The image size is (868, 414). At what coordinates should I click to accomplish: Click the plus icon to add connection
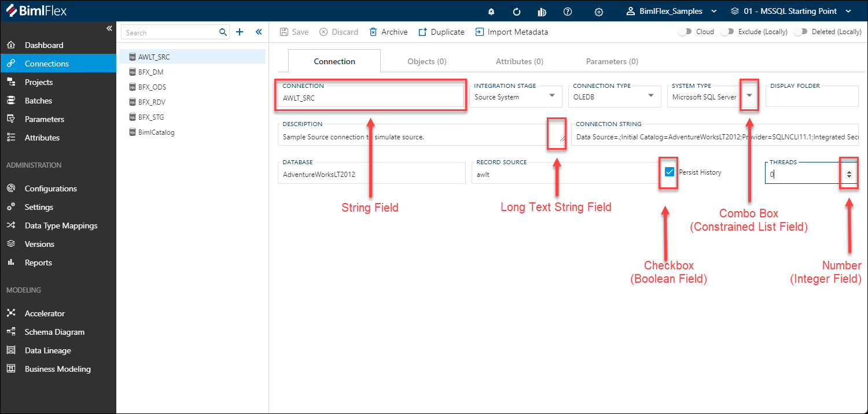pyautogui.click(x=240, y=32)
